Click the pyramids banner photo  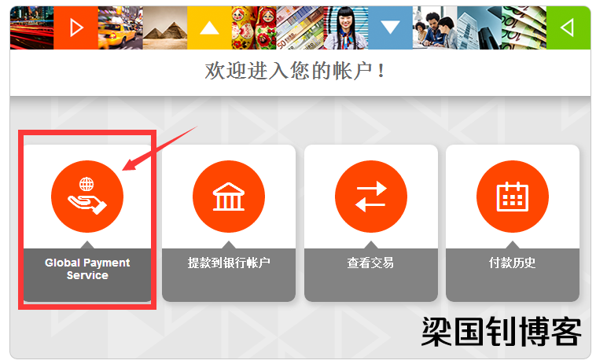click(165, 28)
